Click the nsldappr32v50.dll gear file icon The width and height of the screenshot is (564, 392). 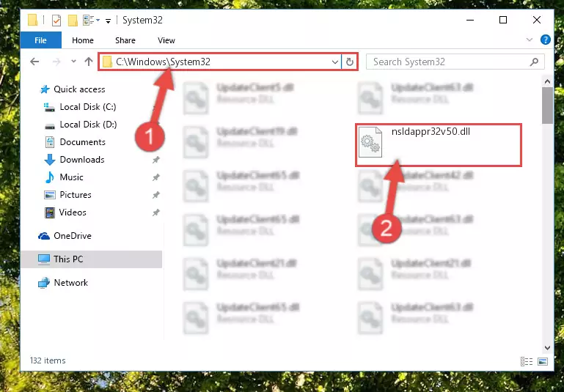[370, 142]
